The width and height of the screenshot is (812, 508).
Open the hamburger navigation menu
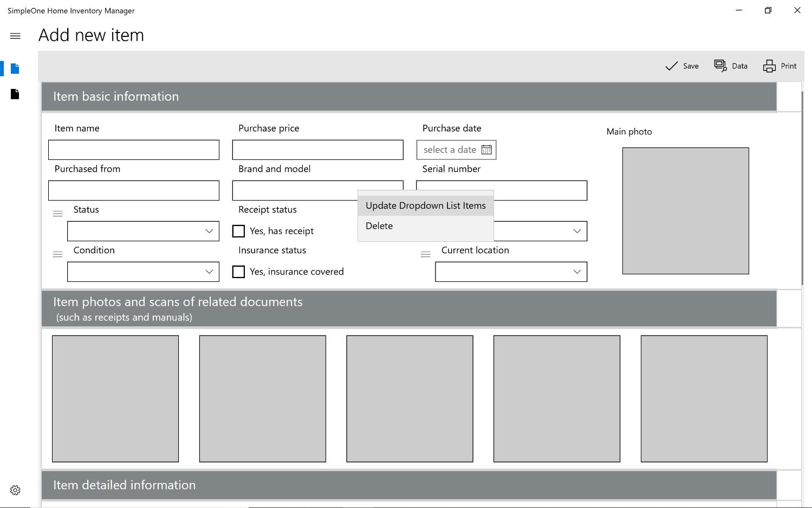tap(15, 36)
